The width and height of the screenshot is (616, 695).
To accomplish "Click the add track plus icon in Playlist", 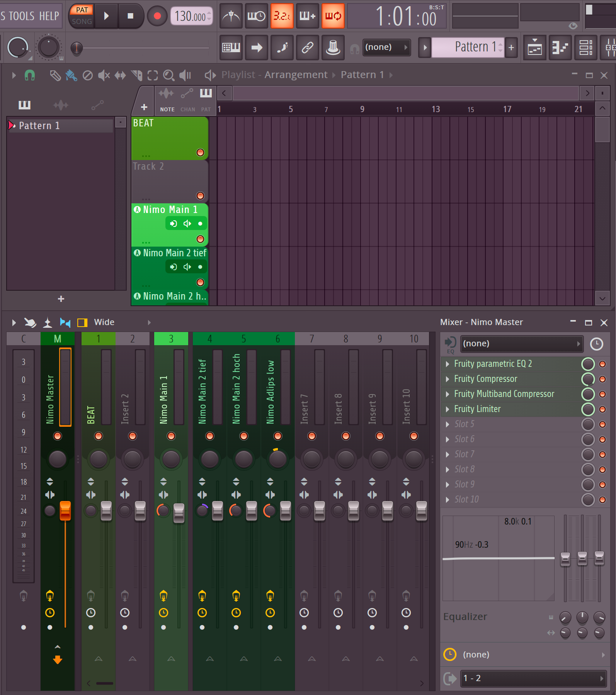I will click(x=144, y=107).
